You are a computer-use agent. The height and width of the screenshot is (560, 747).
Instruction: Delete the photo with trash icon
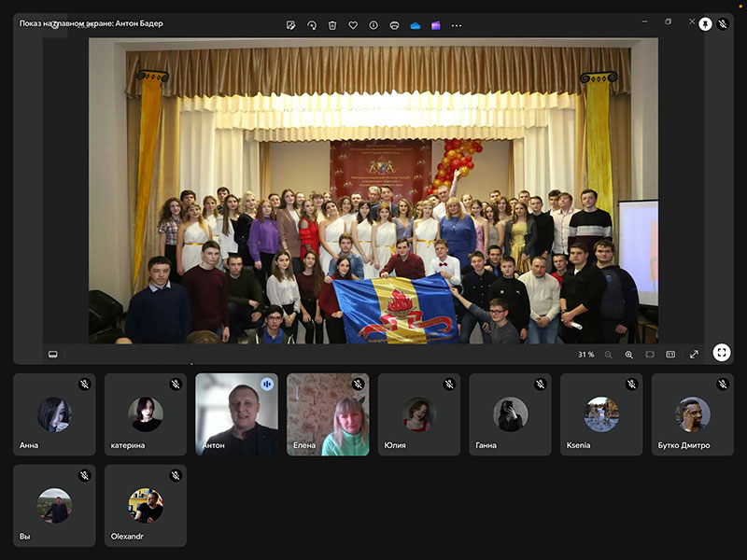[x=332, y=25]
